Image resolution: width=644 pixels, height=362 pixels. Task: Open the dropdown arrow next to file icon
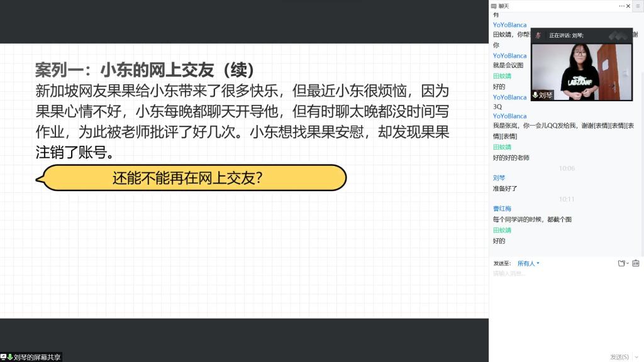(x=628, y=263)
